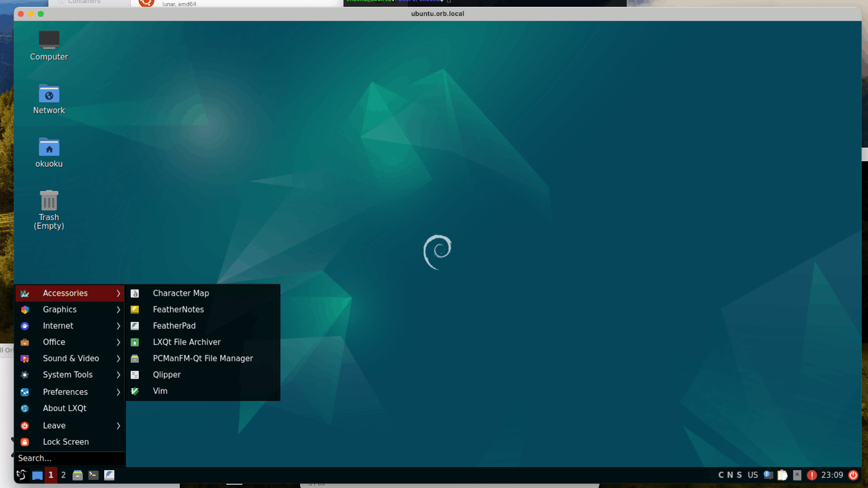
Task: Expand the System Tools submenu arrow
Action: pos(118,375)
